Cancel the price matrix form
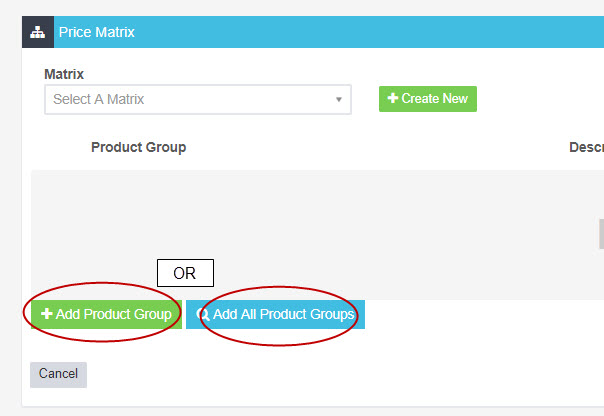This screenshot has width=604, height=416. [58, 374]
